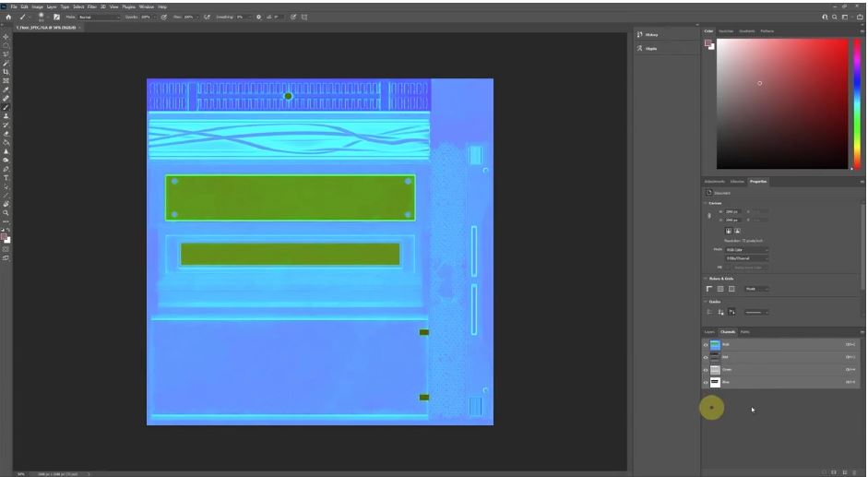Screen dimensions: 868x477
Task: Switch to the Swatches tab
Action: point(726,30)
